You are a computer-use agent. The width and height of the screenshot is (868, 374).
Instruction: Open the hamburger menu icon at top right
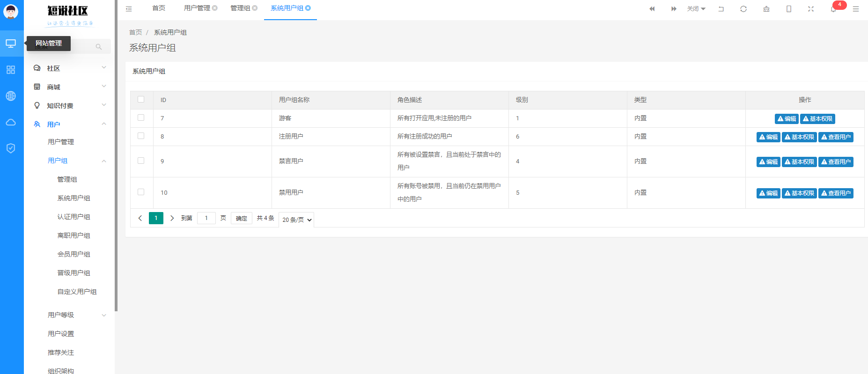pos(856,9)
